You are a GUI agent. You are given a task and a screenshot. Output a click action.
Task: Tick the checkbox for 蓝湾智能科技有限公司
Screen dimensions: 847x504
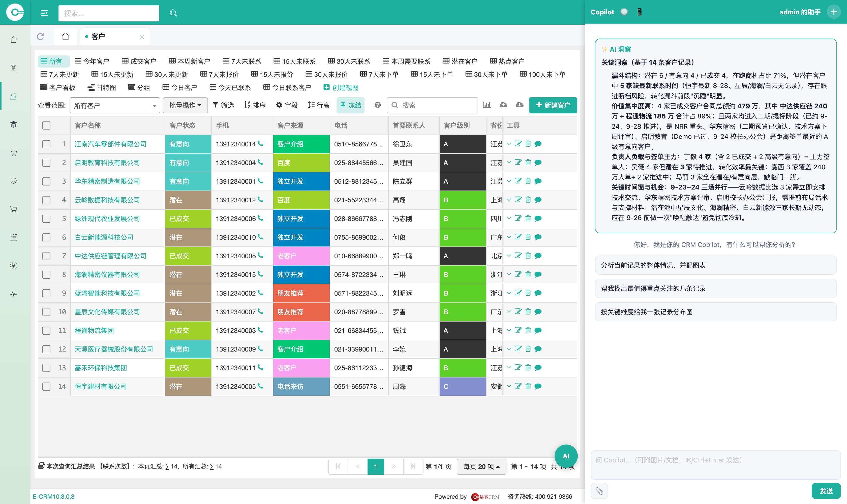pyautogui.click(x=47, y=293)
